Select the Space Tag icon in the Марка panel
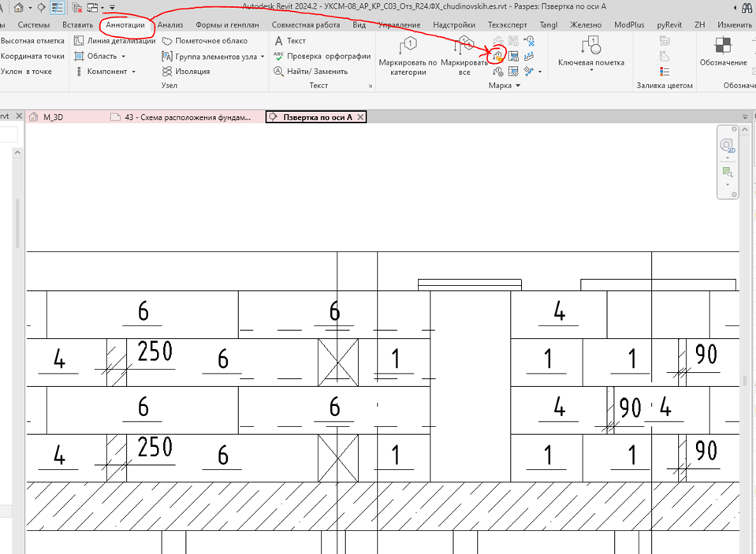756x554 pixels. (x=513, y=72)
